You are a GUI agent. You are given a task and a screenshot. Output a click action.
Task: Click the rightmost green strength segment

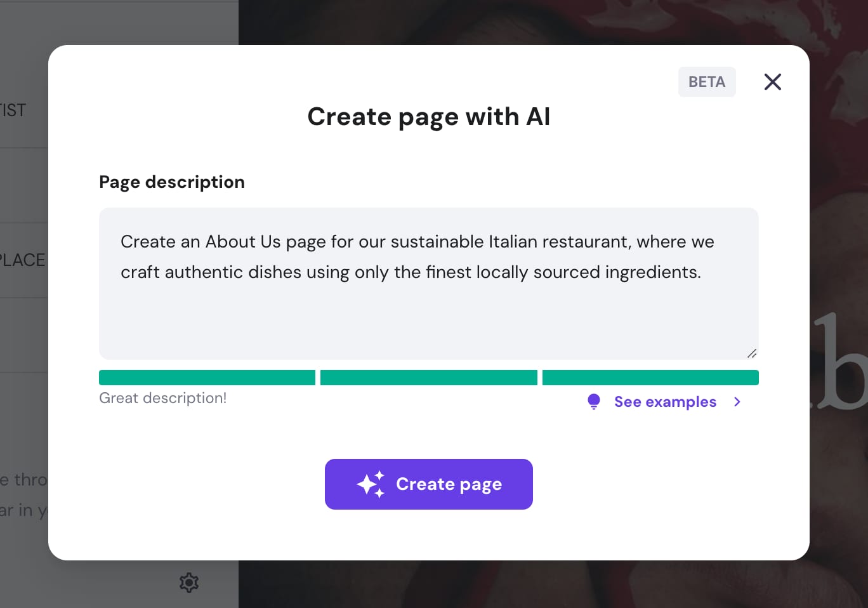click(x=650, y=377)
